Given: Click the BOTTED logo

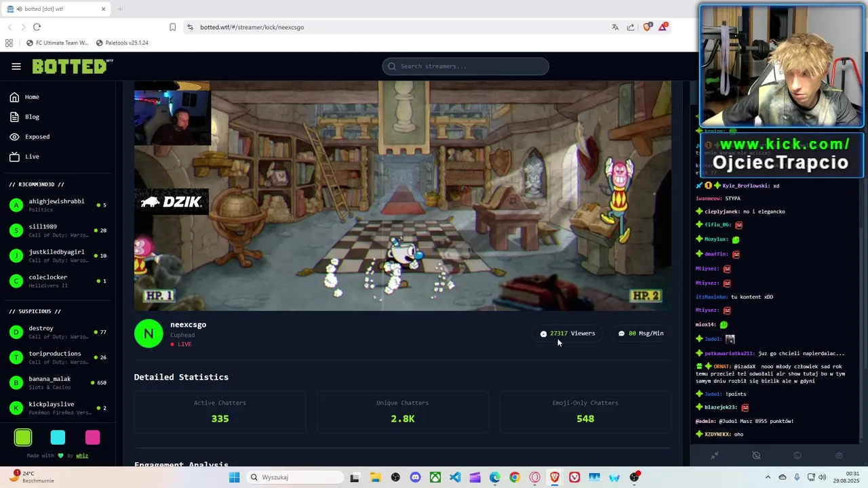Looking at the screenshot, I should pyautogui.click(x=72, y=66).
